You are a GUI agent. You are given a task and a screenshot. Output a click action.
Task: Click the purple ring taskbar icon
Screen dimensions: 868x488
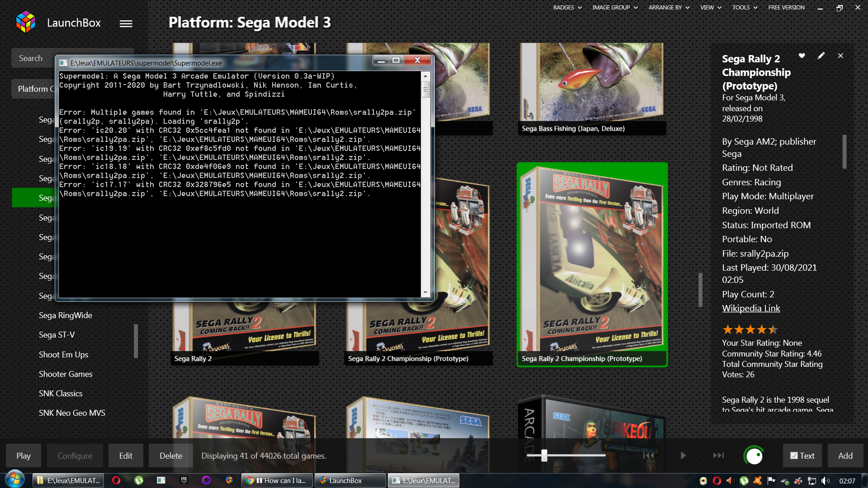[x=207, y=480]
